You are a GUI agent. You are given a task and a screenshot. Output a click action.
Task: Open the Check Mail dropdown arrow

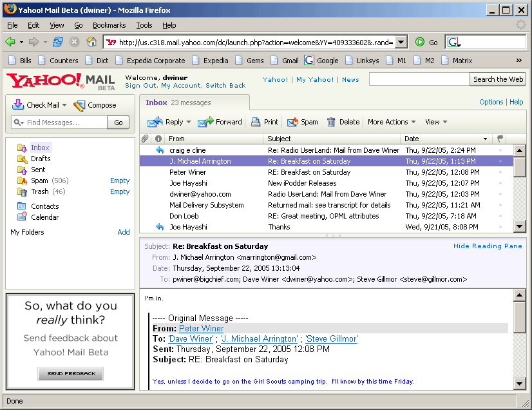tap(64, 105)
